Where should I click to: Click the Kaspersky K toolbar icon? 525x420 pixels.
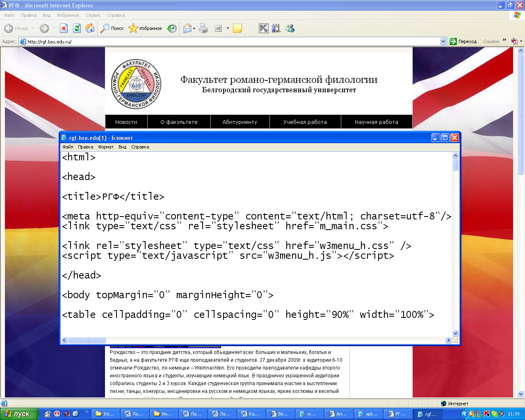point(264,28)
